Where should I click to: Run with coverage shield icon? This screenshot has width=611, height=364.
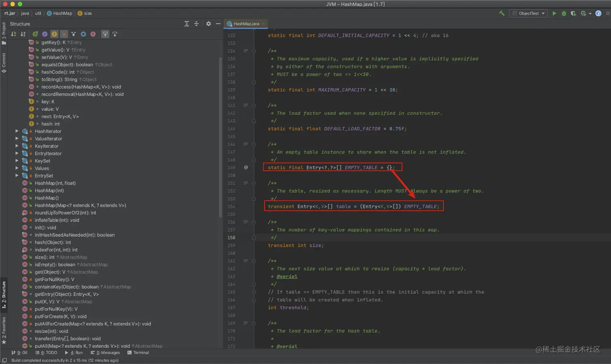pyautogui.click(x=573, y=13)
